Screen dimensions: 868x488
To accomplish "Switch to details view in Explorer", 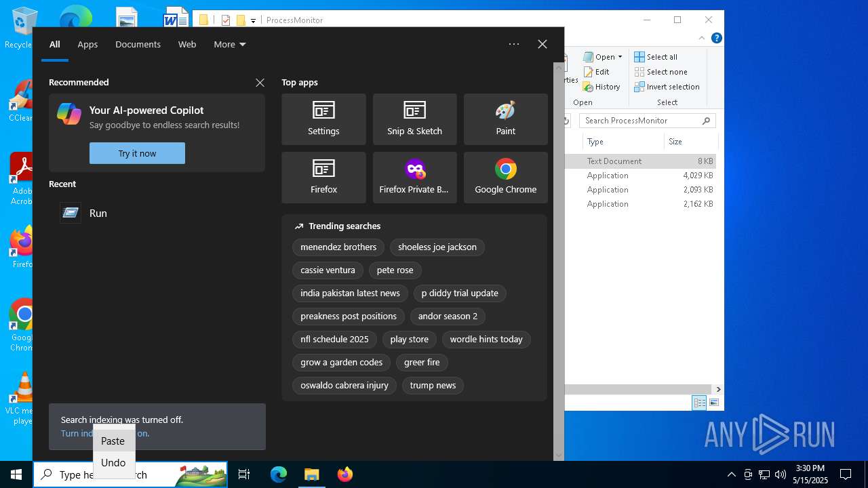I will [699, 403].
